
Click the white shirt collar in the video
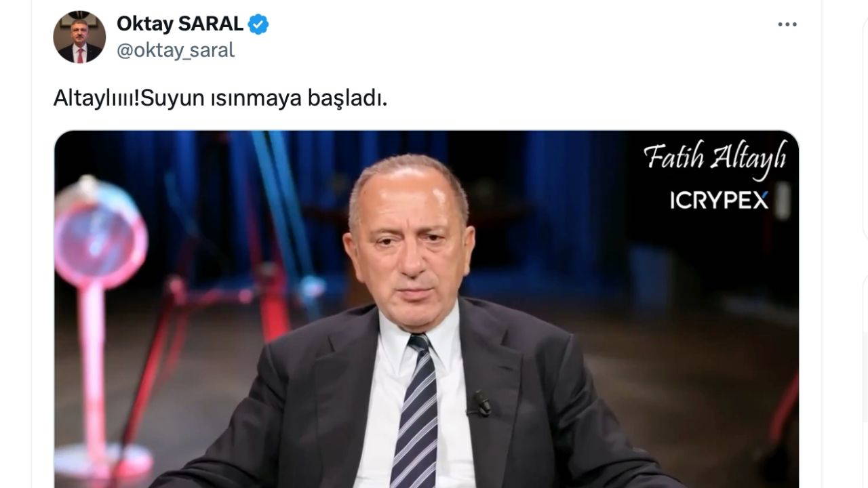(407, 339)
